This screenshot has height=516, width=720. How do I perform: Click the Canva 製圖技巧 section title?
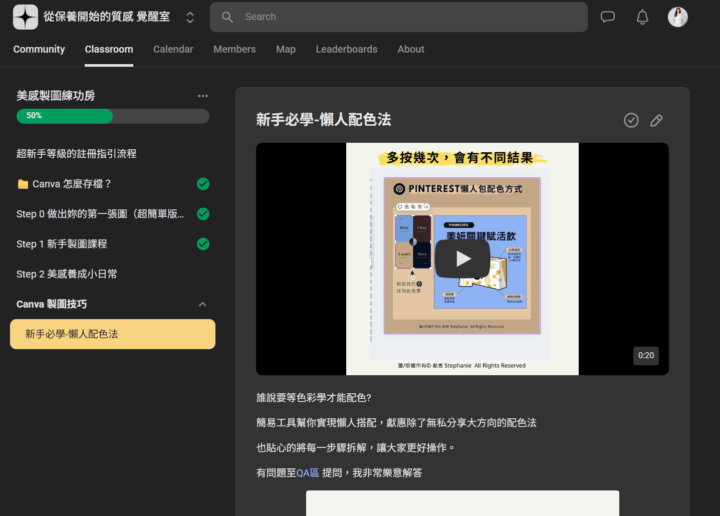[x=51, y=304]
